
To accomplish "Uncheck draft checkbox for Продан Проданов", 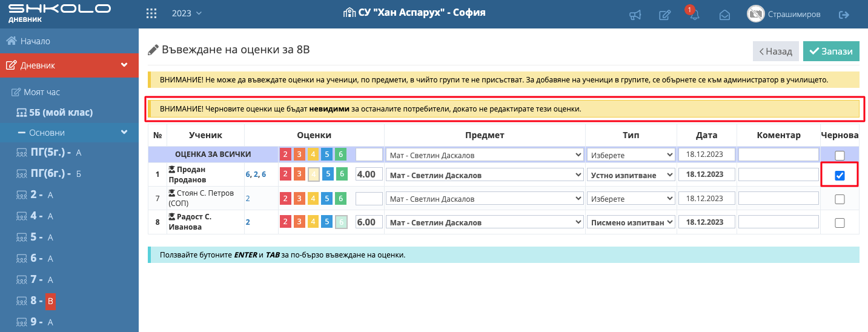I will pyautogui.click(x=840, y=176).
